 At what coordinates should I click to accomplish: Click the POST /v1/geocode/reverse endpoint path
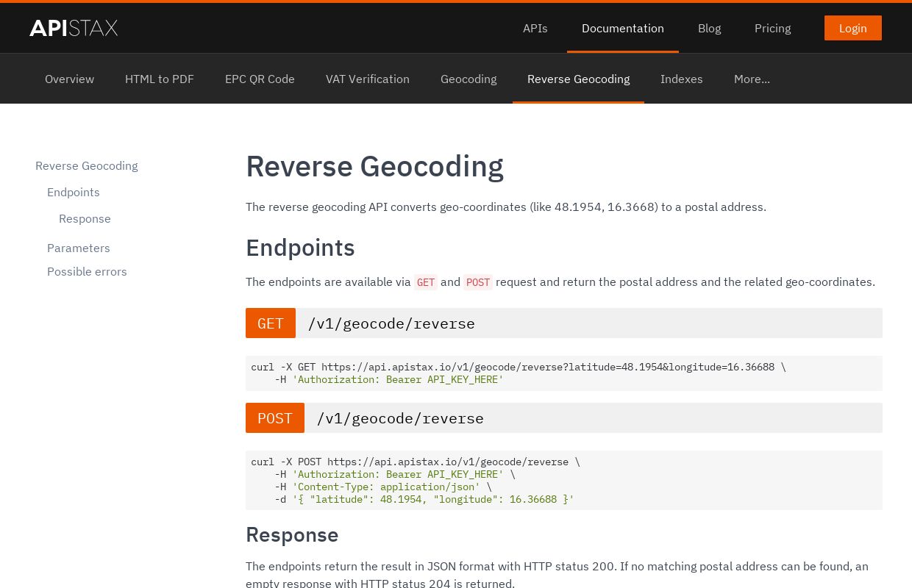click(x=400, y=418)
